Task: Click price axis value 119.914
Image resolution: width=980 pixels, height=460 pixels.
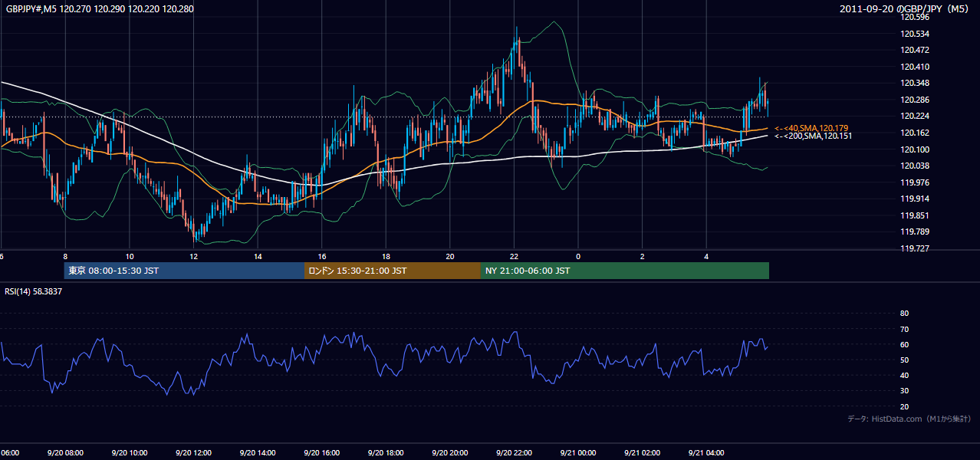Action: pos(914,199)
